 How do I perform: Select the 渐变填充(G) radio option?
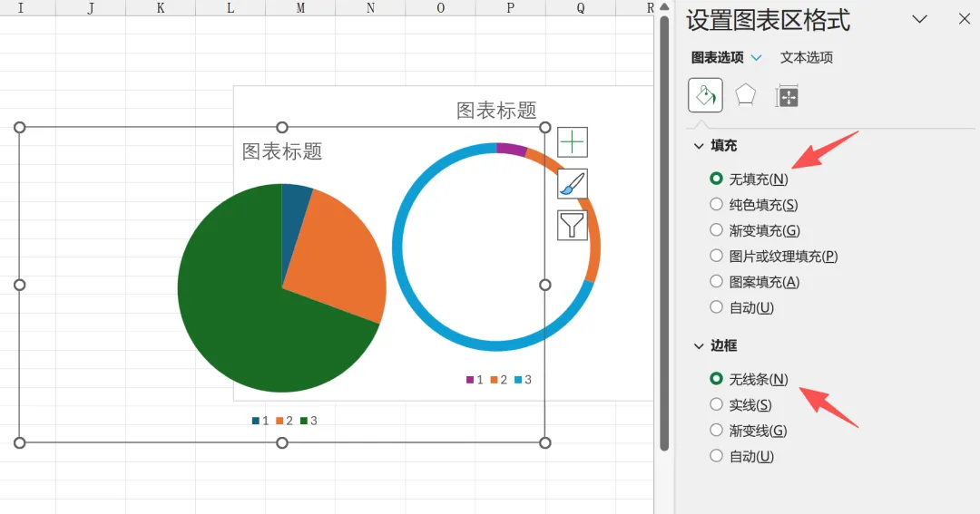click(x=755, y=230)
